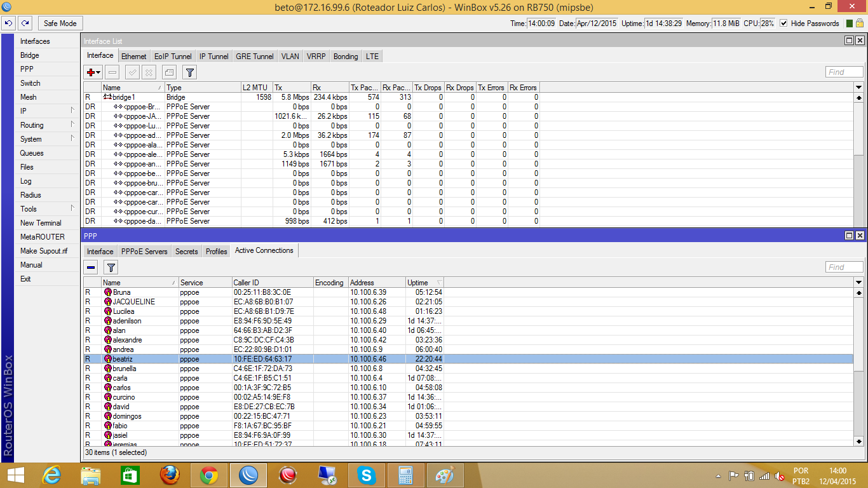Click the Find field in PPP window
Image resolution: width=868 pixels, height=488 pixels.
pyautogui.click(x=844, y=268)
